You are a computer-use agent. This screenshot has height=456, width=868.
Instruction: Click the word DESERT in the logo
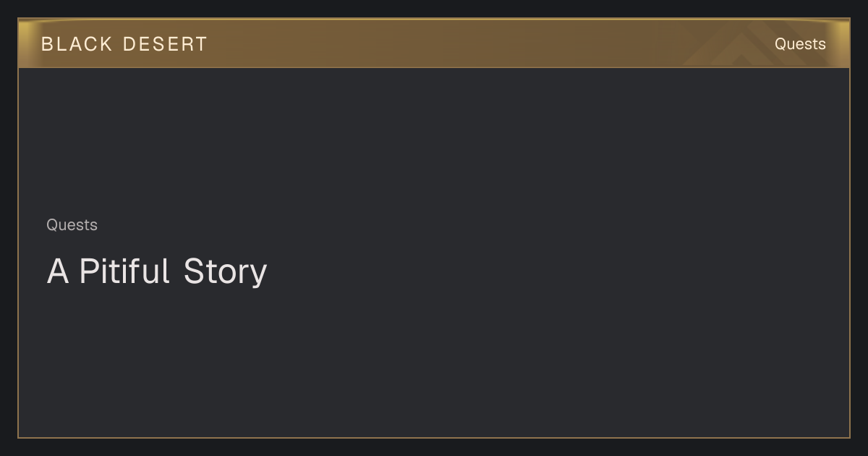(165, 44)
